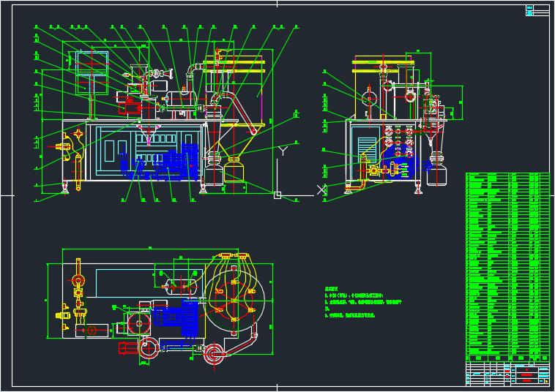Select the cyan revision block at top-right
Viewport: 555px width, 392px height.
(537, 10)
